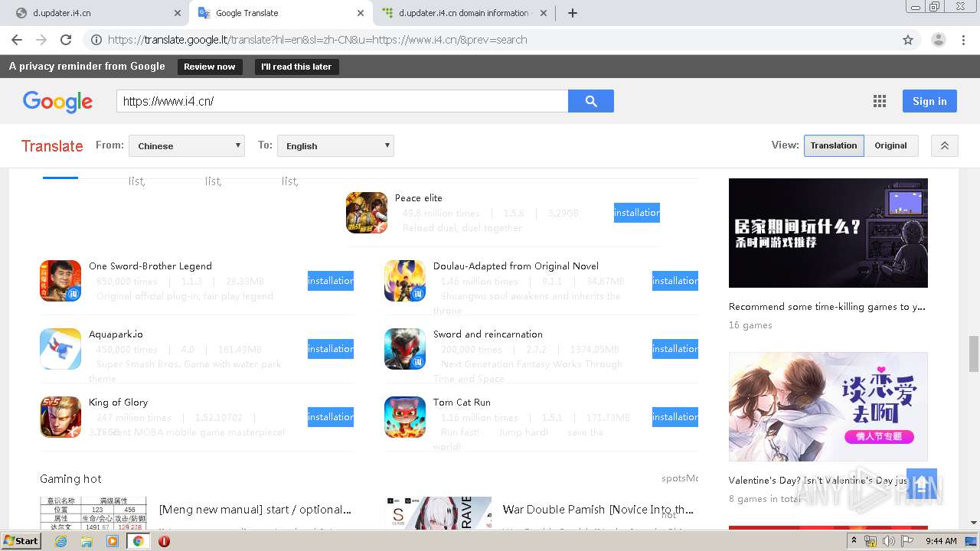Install Doulau-Adapted from Original Novel
980x551 pixels.
tap(675, 281)
